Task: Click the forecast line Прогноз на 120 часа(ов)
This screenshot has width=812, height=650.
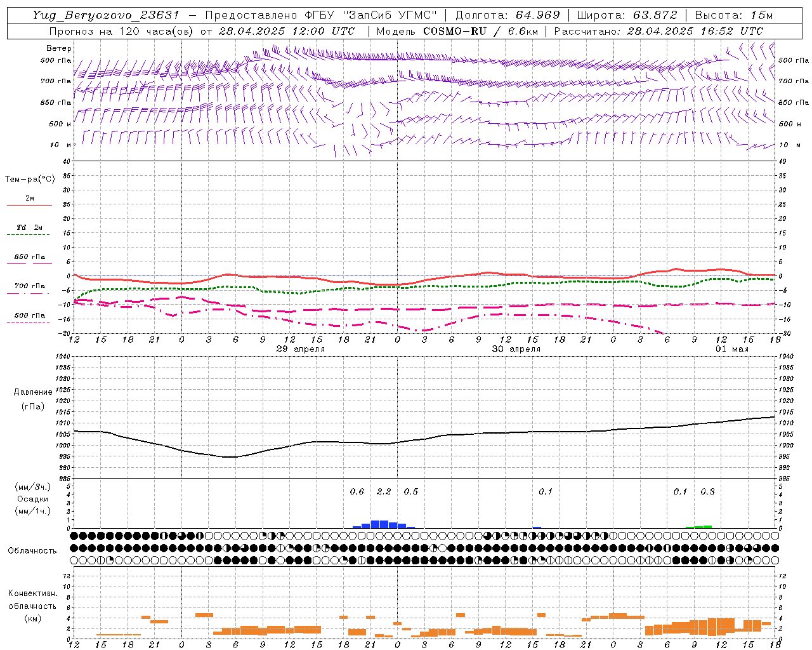Action: 122,31
